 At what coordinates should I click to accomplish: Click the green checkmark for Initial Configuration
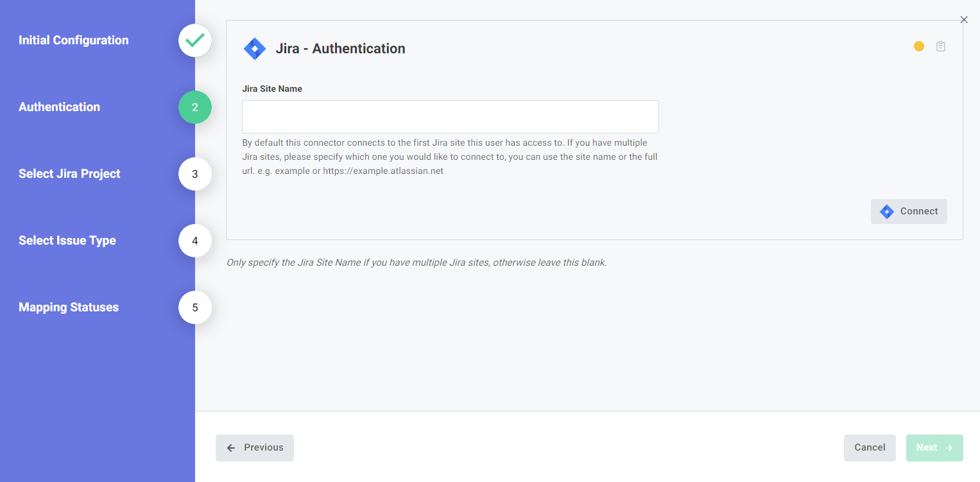point(194,40)
